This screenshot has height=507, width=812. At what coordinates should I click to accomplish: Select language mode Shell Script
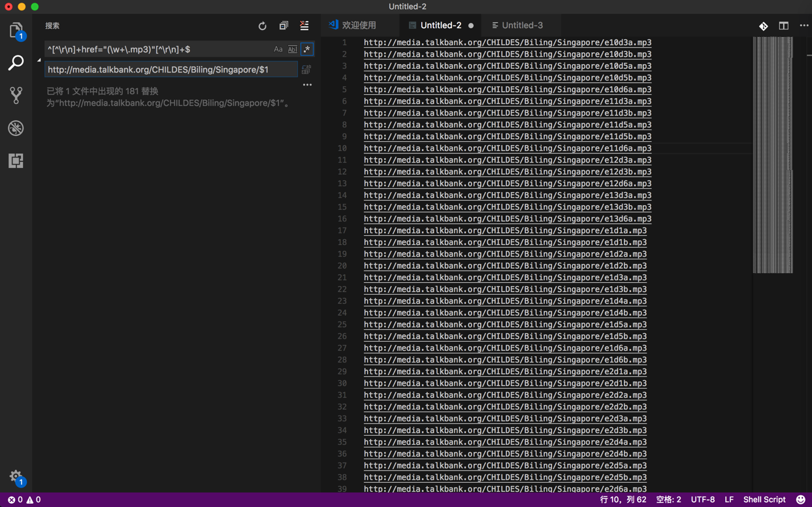764,500
